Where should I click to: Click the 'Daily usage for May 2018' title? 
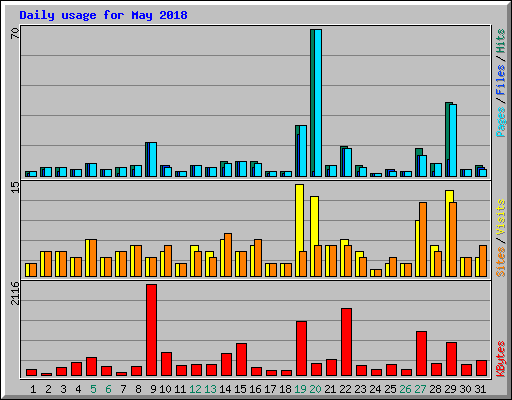click(103, 15)
